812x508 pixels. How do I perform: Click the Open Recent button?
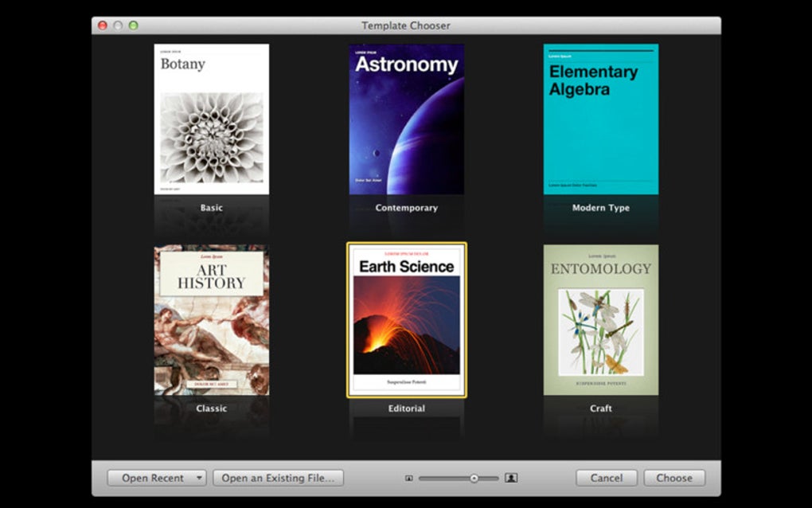(152, 478)
